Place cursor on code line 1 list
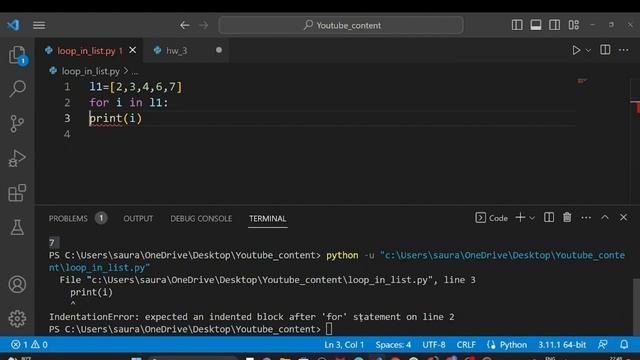 pyautogui.click(x=136, y=87)
